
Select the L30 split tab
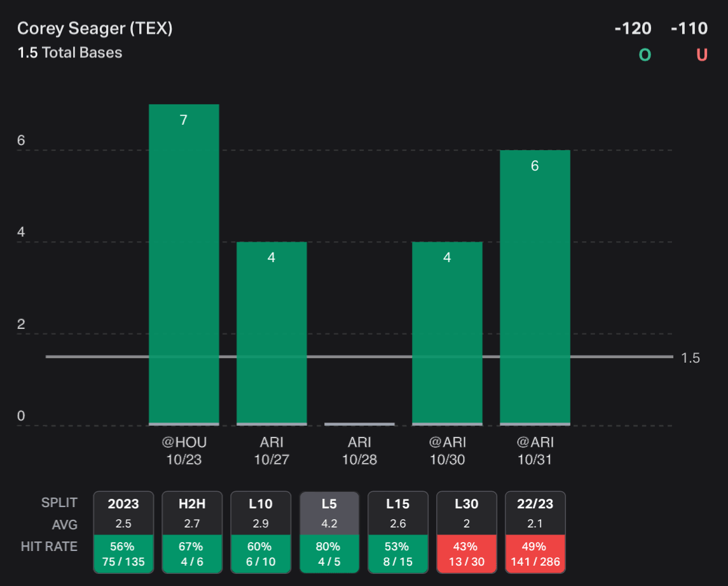[x=467, y=503]
